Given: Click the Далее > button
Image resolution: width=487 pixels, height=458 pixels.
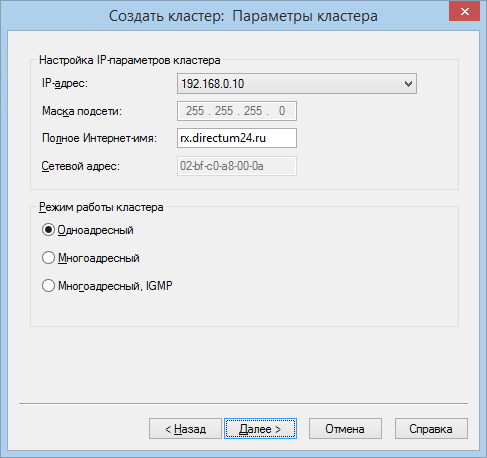Looking at the screenshot, I should [260, 429].
